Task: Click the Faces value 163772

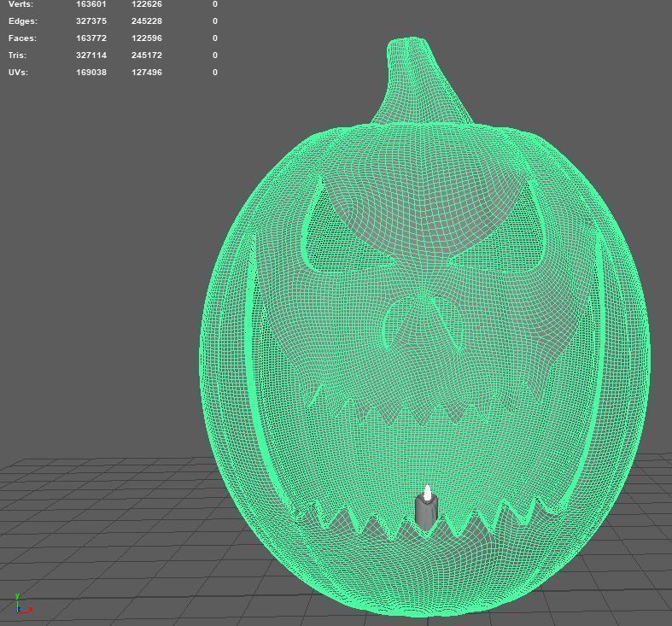Action: pos(91,38)
